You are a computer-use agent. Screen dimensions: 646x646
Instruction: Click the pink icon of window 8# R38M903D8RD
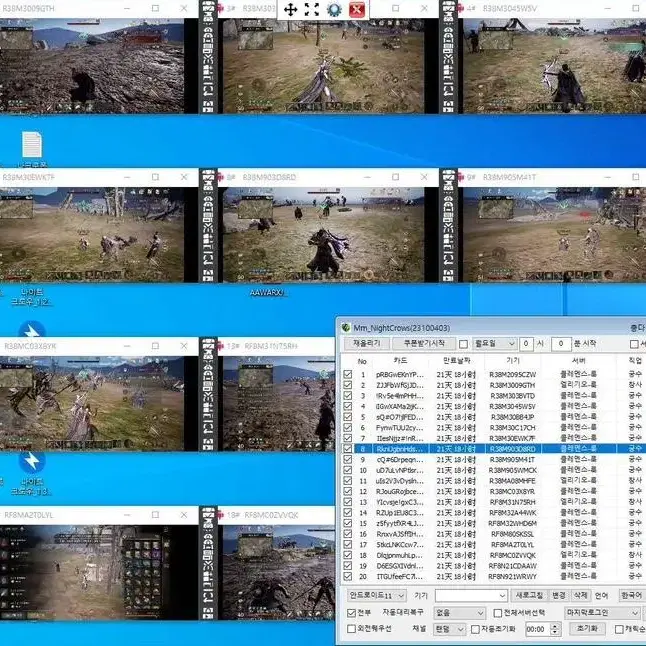pyautogui.click(x=221, y=177)
